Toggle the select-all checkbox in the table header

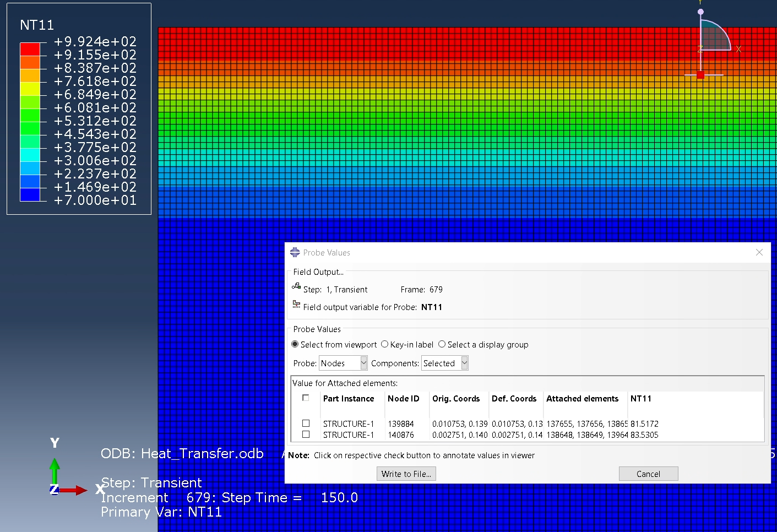[x=306, y=398]
